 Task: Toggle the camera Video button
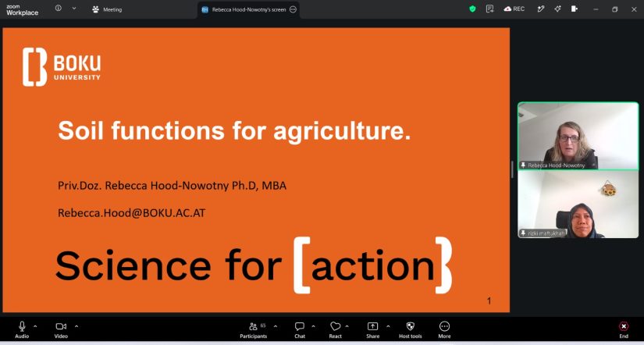(61, 330)
